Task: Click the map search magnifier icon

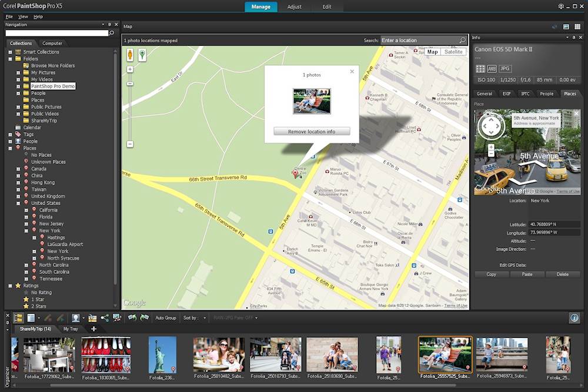Action: (462, 41)
